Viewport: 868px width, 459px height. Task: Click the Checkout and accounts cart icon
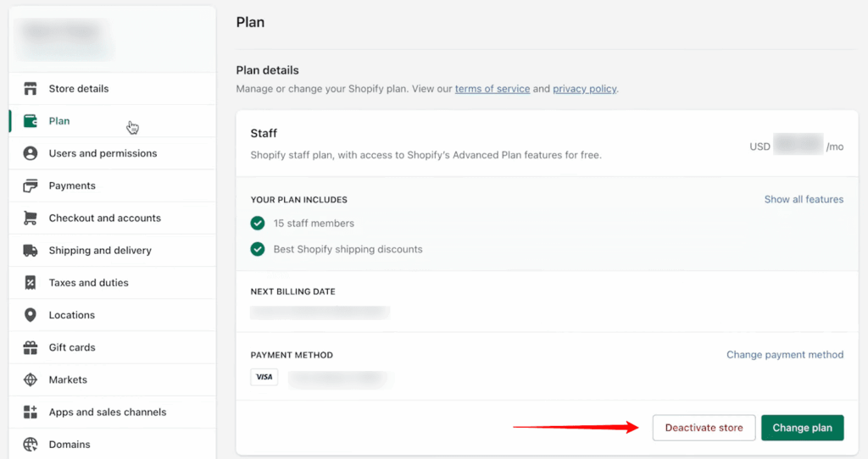click(31, 218)
